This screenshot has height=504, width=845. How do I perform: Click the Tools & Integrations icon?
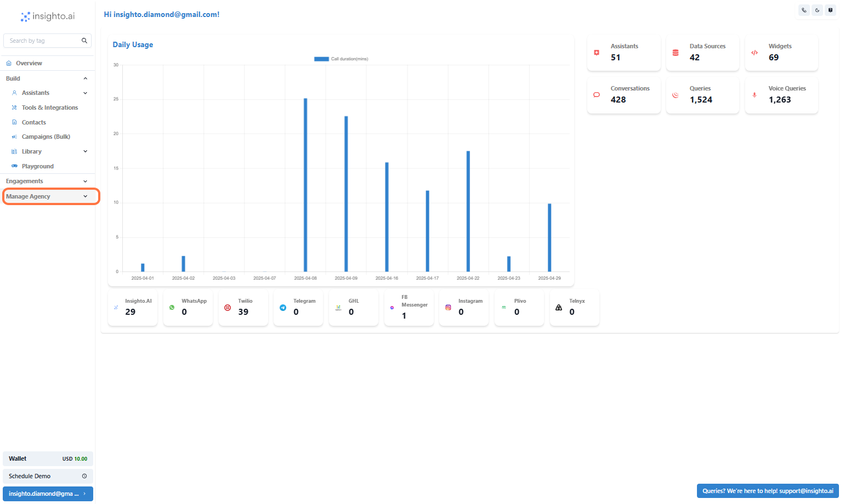click(14, 108)
